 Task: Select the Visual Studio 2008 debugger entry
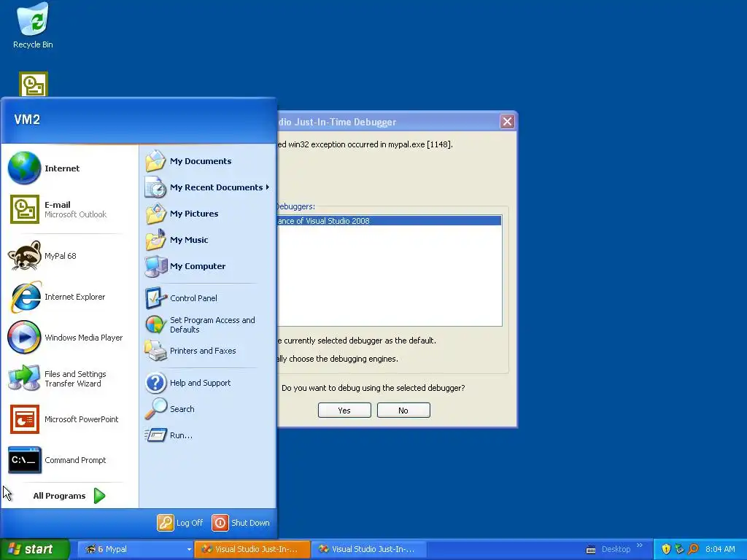coord(390,221)
